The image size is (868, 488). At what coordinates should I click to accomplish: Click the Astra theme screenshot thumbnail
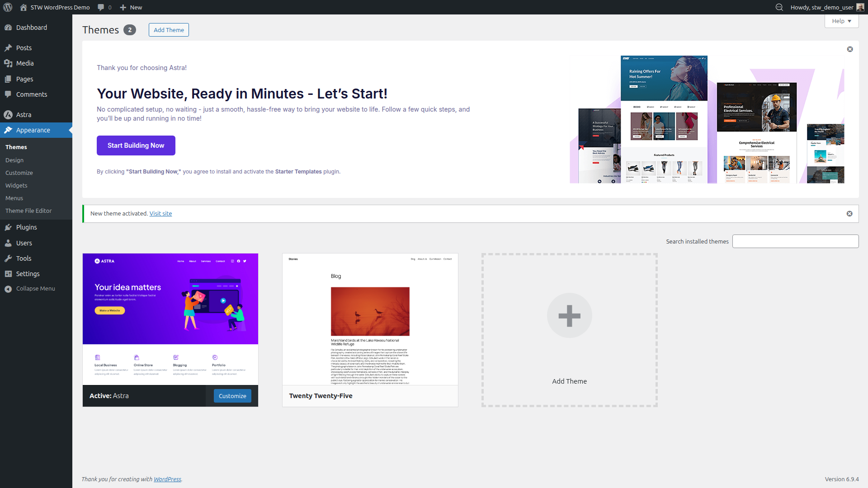coord(170,319)
